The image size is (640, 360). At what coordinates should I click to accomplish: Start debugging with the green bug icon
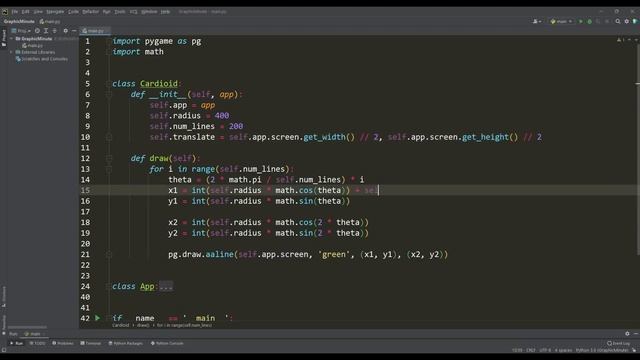589,21
